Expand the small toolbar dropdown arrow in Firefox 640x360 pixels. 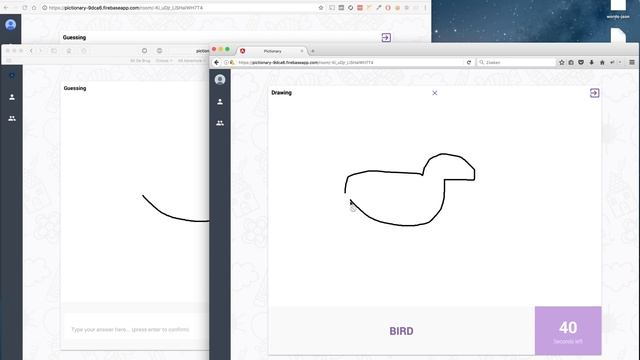620,62
